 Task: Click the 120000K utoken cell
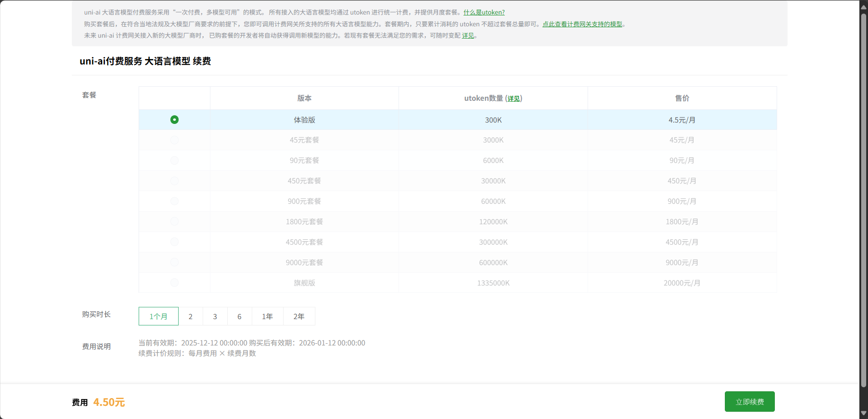[x=494, y=222]
